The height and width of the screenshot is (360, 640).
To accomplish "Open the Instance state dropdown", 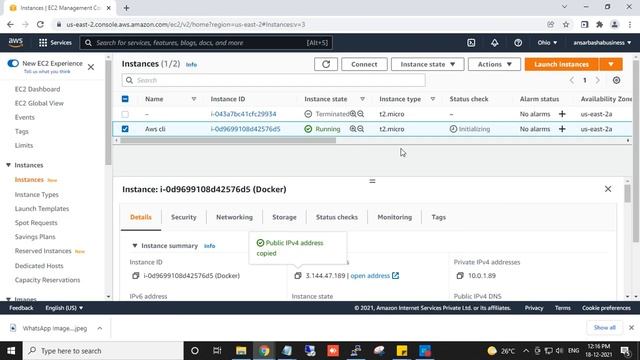I will tap(427, 64).
